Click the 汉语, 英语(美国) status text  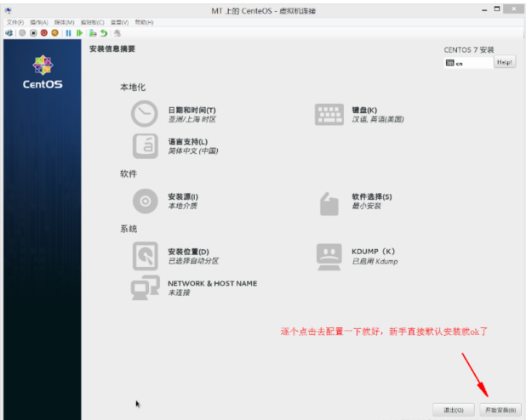point(378,119)
